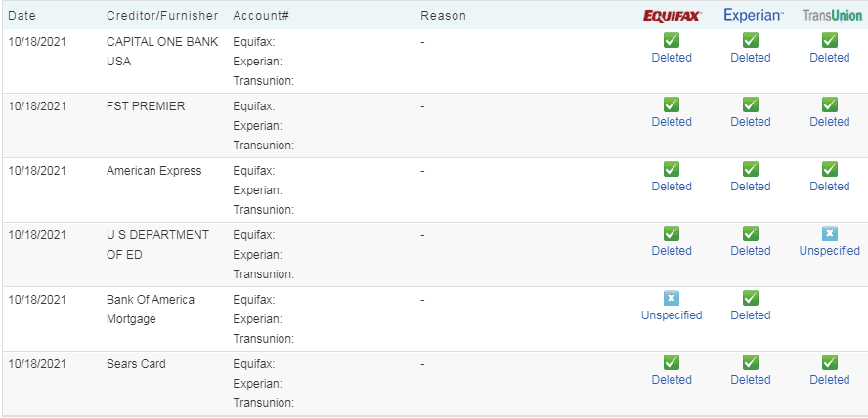Open the Unspecified link for U S Department of ED
Viewport: 868px width, 418px height.
click(830, 251)
